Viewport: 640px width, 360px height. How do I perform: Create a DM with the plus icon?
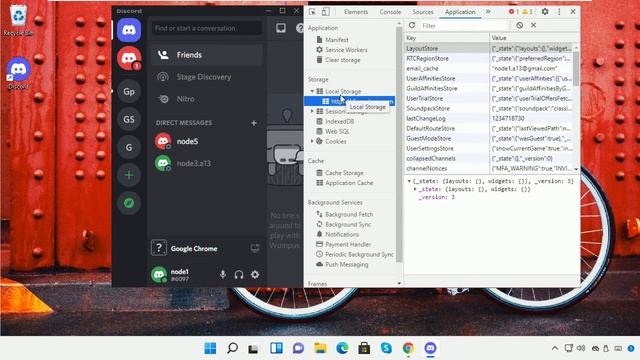point(254,123)
